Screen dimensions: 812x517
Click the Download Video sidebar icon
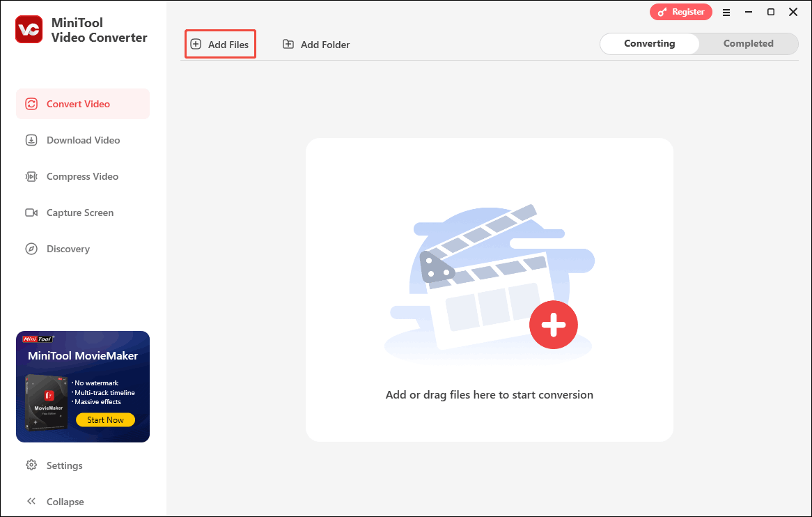(x=31, y=140)
